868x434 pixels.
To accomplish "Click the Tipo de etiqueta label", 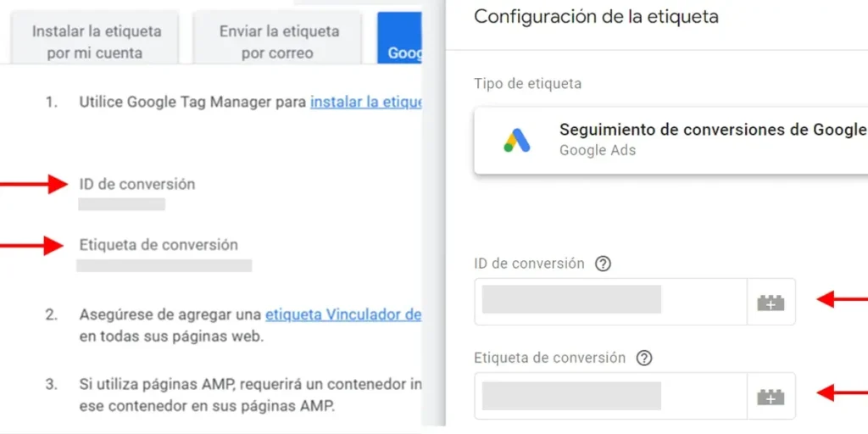I will click(x=527, y=84).
